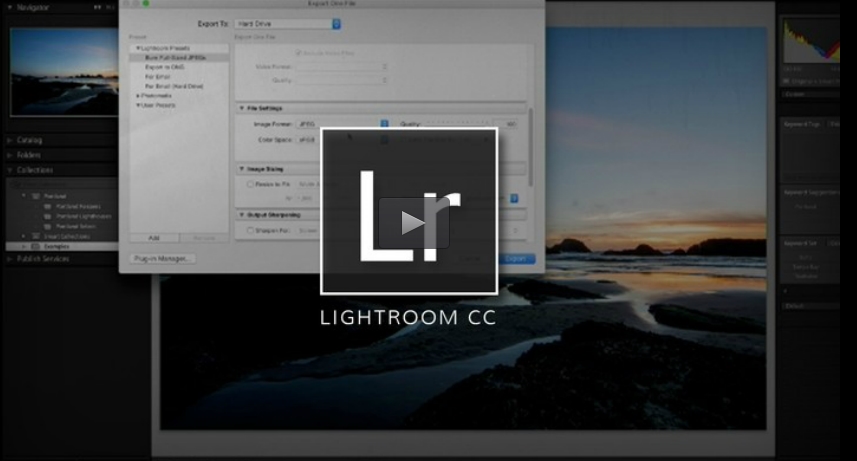The height and width of the screenshot is (461, 857).
Task: Open the Export To dropdown
Action: (287, 24)
